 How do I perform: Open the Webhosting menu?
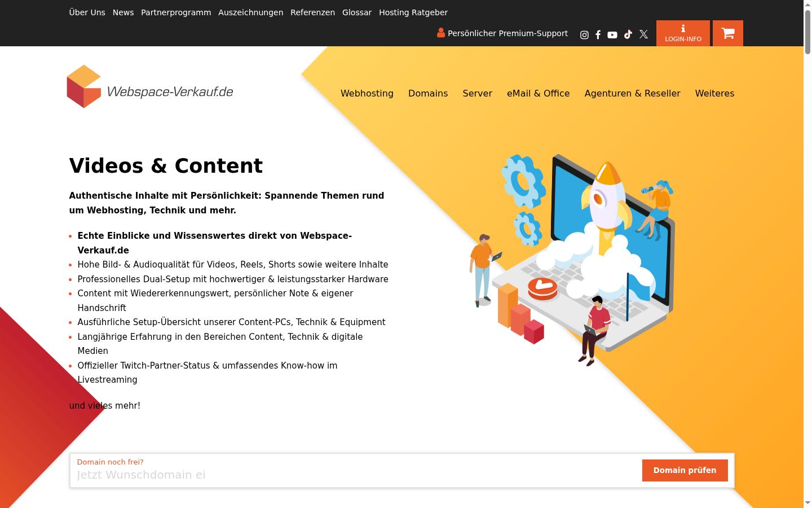point(367,94)
